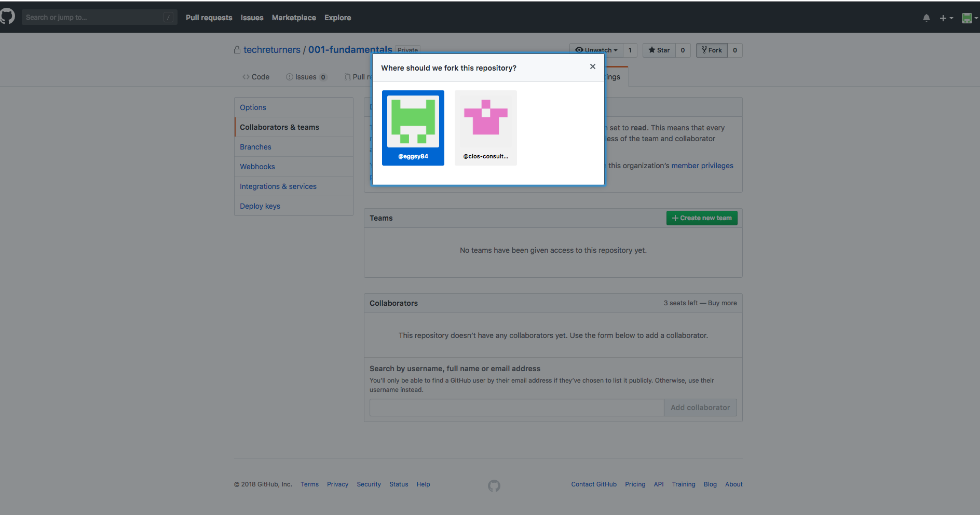The width and height of the screenshot is (980, 515).
Task: Click the Search or jump to field
Action: click(99, 17)
